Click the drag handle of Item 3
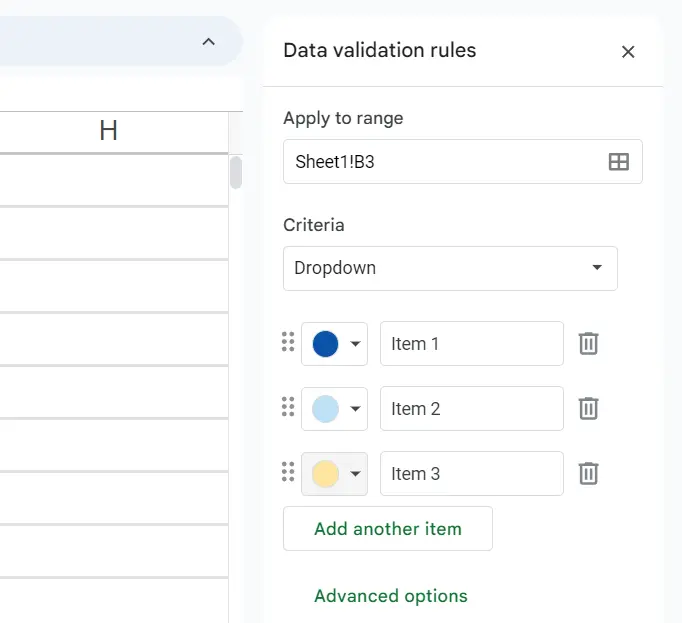682x623 pixels. [x=288, y=472]
